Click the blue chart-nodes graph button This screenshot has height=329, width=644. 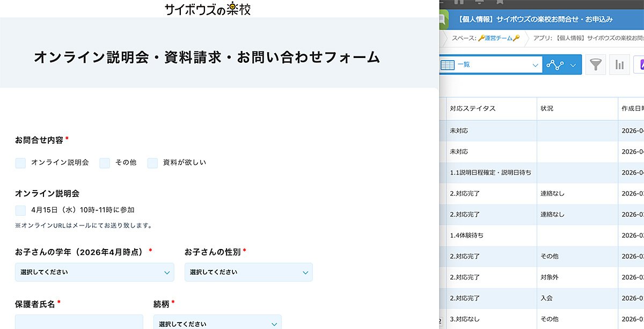(555, 65)
